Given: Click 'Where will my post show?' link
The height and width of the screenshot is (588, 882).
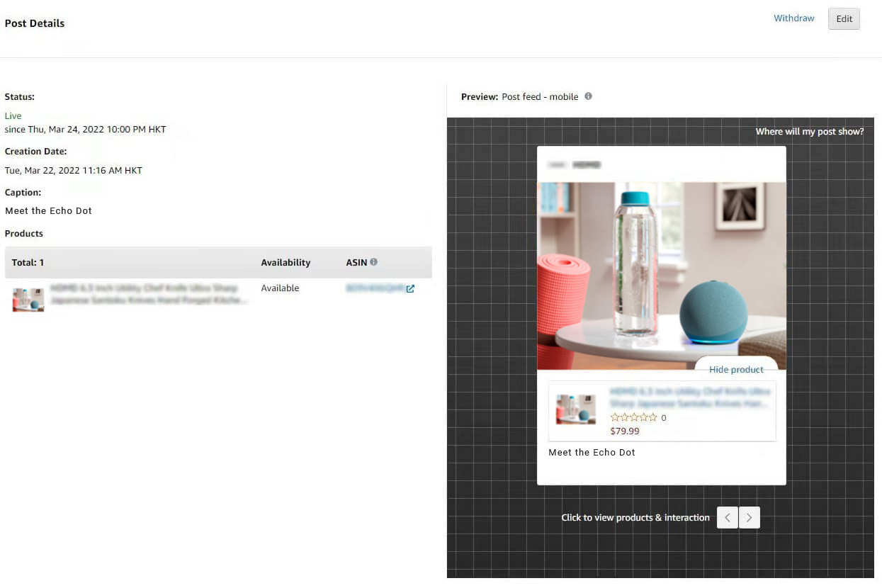Looking at the screenshot, I should pyautogui.click(x=810, y=132).
